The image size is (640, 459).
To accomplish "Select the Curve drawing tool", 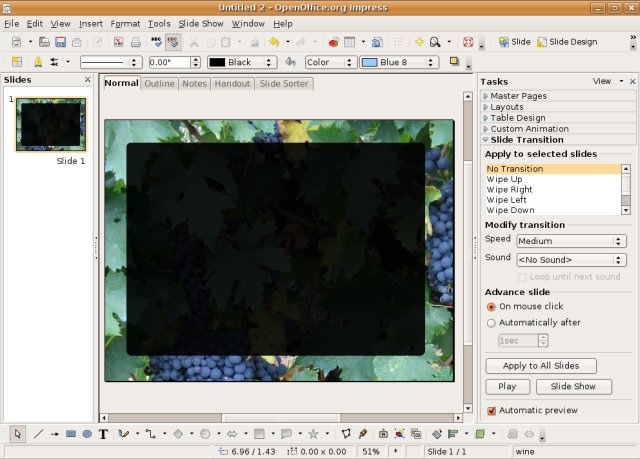I will [123, 434].
